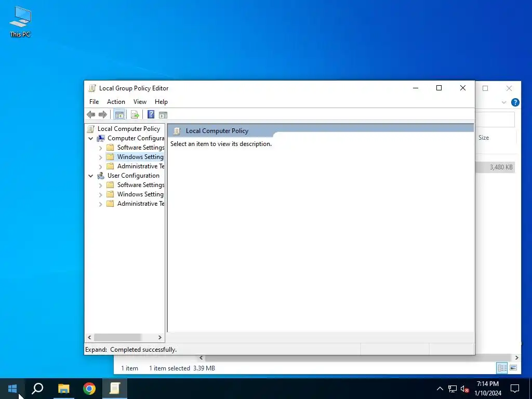This screenshot has width=532, height=399.
Task: Open the Action menu
Action: [x=116, y=102]
